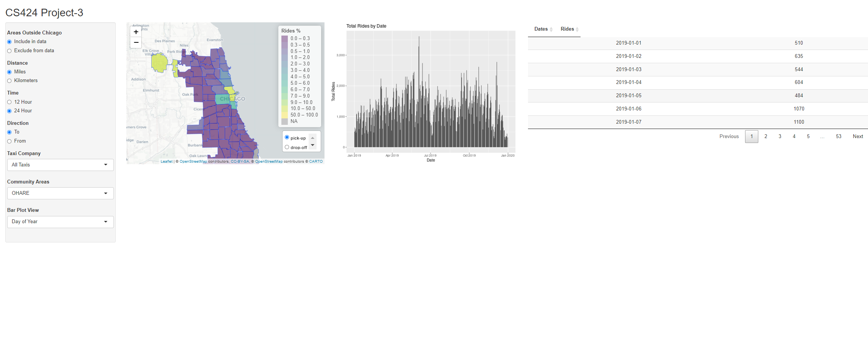
Task: Open the CC-BY-SA license link
Action: pos(240,162)
